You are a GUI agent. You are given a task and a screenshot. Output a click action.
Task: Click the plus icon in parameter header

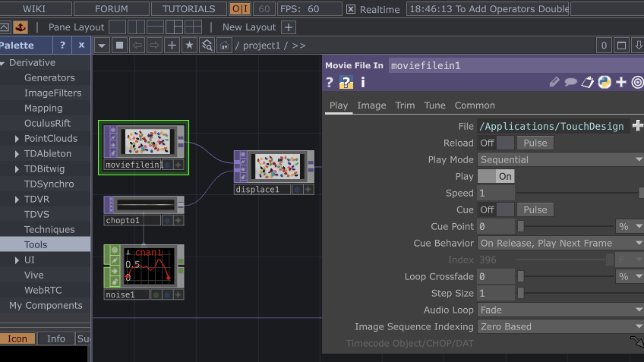621,82
